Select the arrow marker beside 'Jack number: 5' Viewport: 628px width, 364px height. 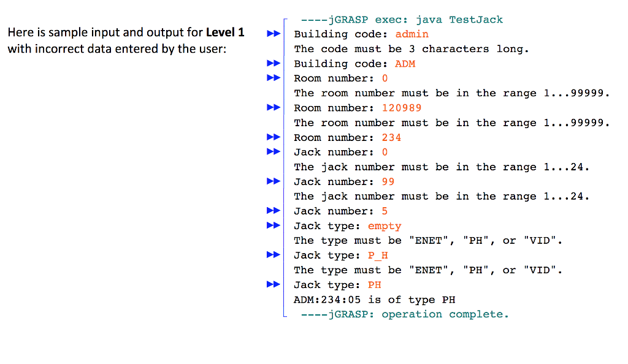coord(273,211)
